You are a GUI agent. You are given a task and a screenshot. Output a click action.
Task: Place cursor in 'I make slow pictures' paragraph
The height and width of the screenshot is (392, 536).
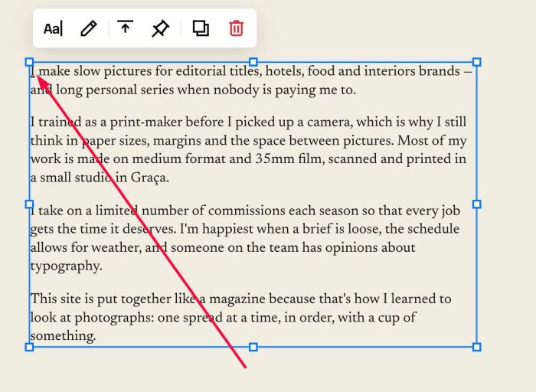(251, 80)
